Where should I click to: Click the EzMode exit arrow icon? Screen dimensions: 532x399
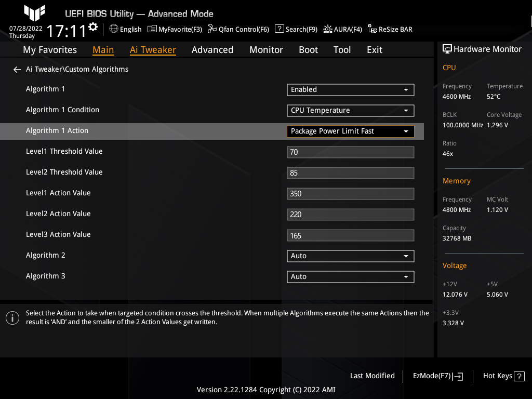[458, 376]
